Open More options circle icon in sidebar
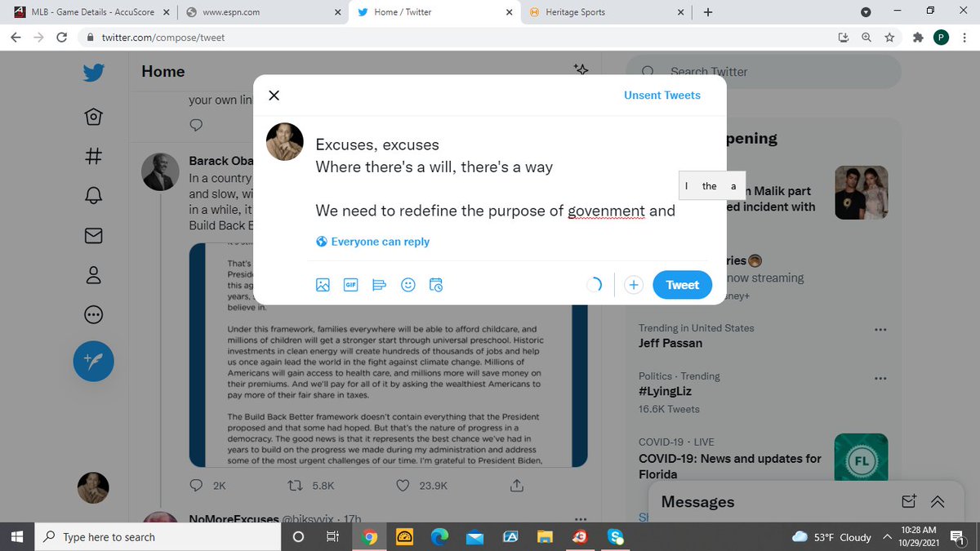Image resolution: width=980 pixels, height=551 pixels. coord(93,315)
